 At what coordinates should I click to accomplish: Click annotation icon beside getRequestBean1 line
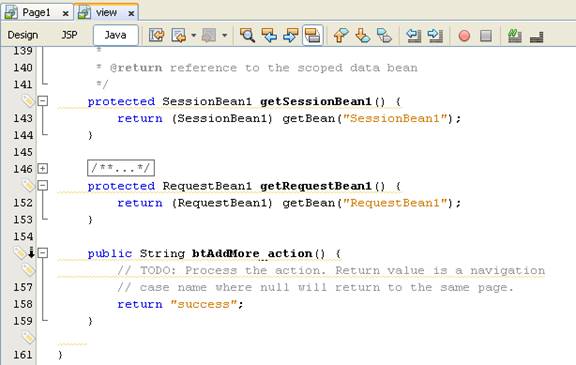click(28, 185)
